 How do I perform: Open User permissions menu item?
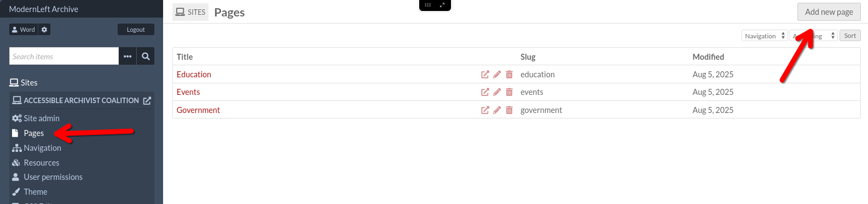tap(47, 177)
